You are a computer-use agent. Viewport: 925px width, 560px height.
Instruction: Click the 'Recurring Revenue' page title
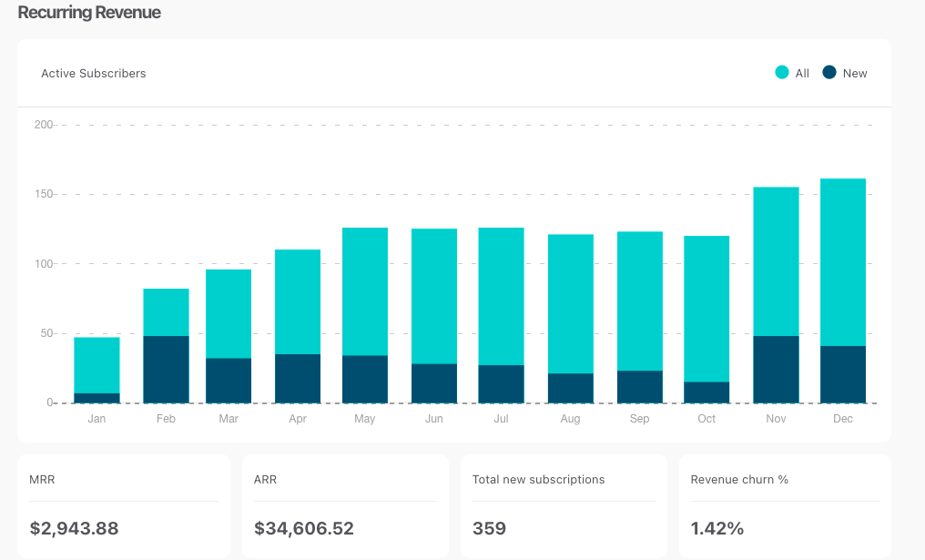pyautogui.click(x=88, y=13)
